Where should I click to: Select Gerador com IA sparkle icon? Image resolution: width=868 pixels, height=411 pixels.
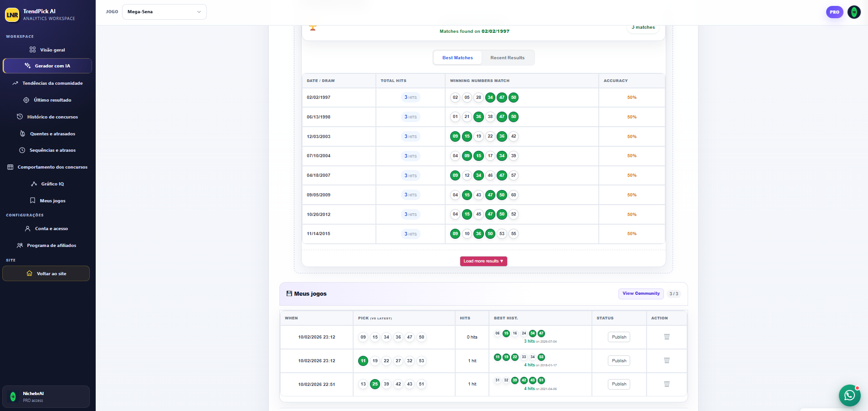point(27,66)
